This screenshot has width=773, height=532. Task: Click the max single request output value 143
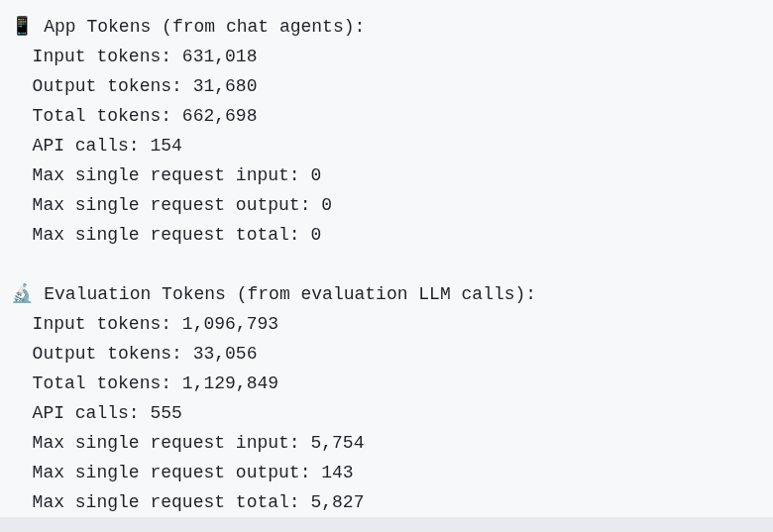(337, 473)
